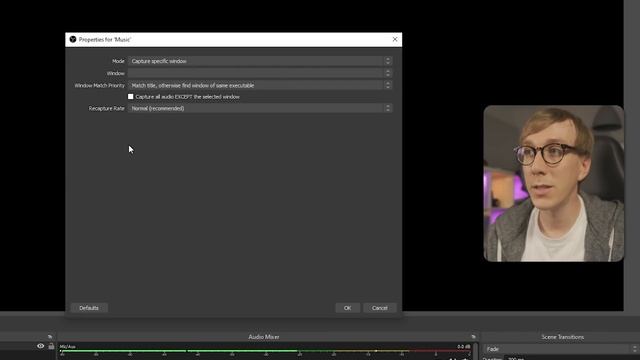Enable Capture all audio EXCEPT the selected window

(x=131, y=97)
